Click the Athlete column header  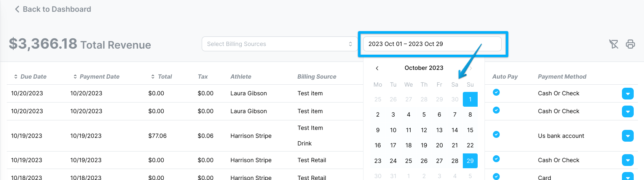pos(241,77)
